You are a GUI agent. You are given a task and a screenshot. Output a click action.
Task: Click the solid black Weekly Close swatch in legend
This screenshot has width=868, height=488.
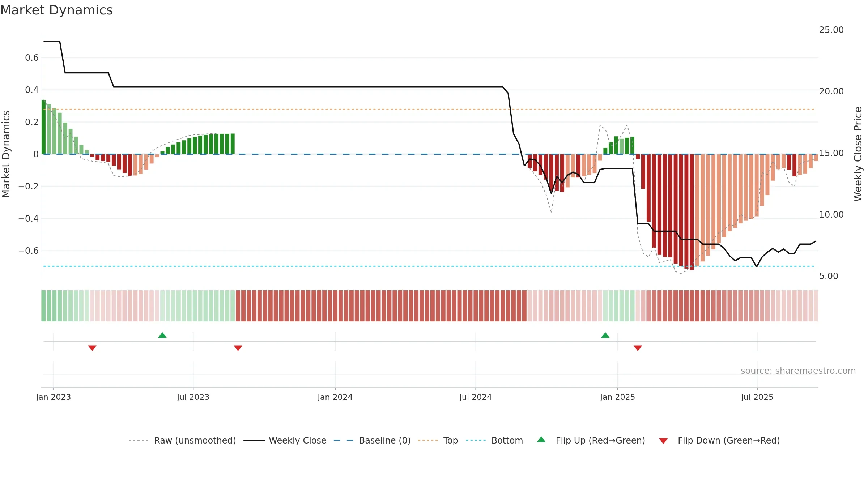coord(254,440)
